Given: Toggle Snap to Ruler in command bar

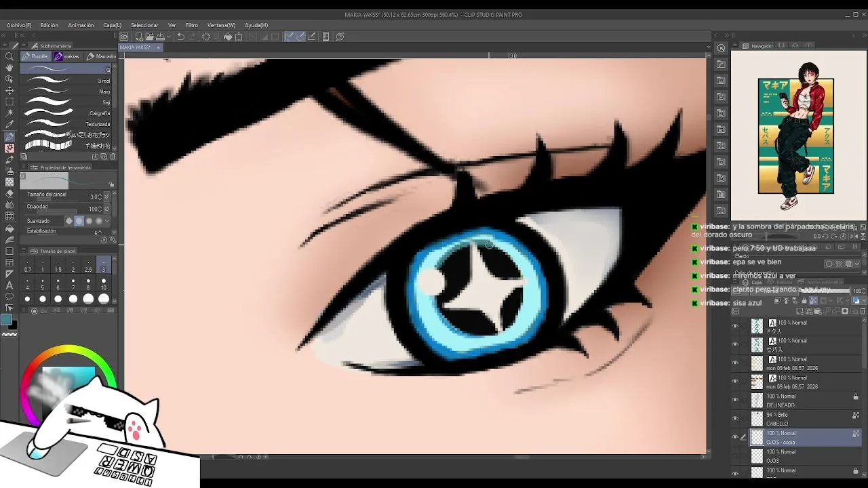Looking at the screenshot, I should click(x=289, y=37).
